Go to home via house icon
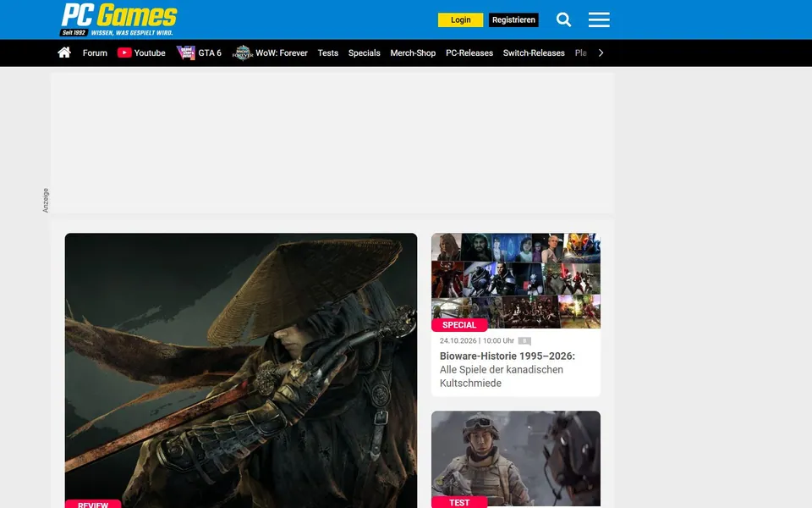The image size is (812, 508). pyautogui.click(x=64, y=52)
